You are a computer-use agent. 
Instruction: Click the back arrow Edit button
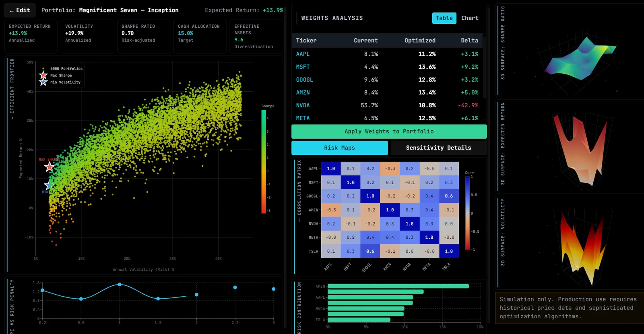click(20, 10)
